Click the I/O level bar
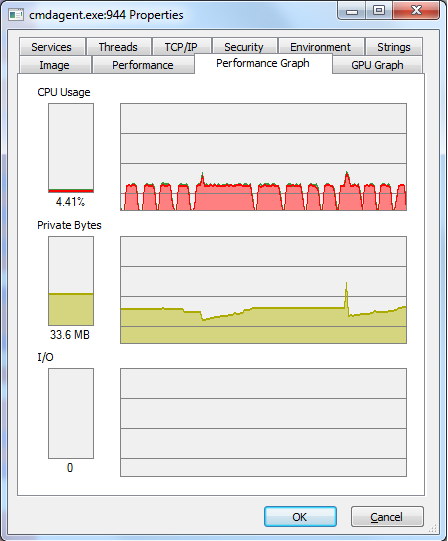 (71, 413)
